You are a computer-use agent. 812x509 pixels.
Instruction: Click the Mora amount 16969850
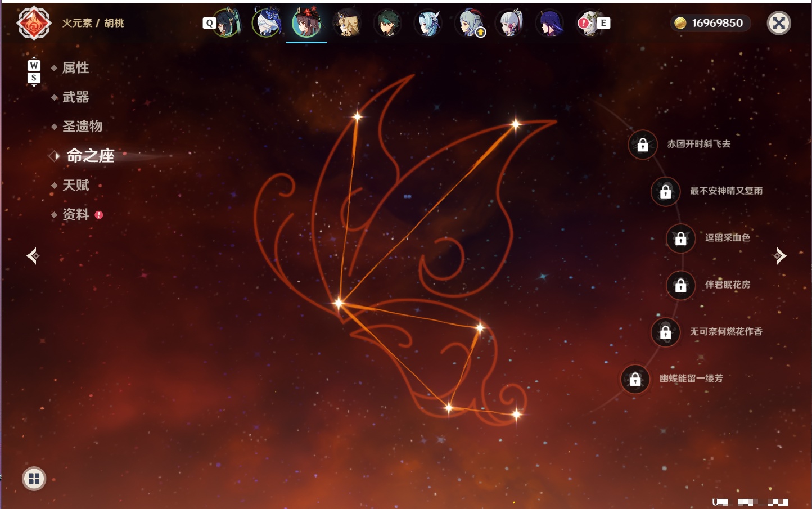[718, 23]
